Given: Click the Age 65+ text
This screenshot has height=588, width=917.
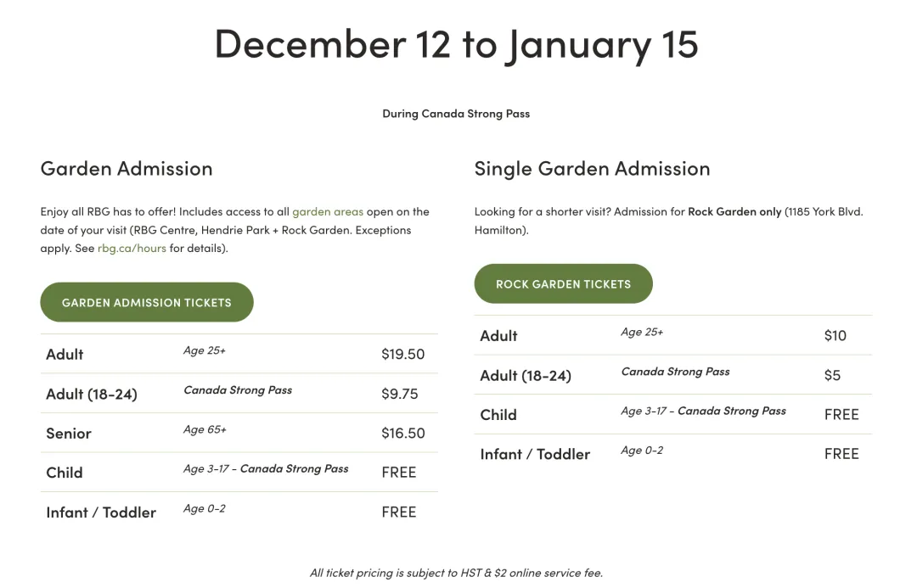Looking at the screenshot, I should (205, 429).
